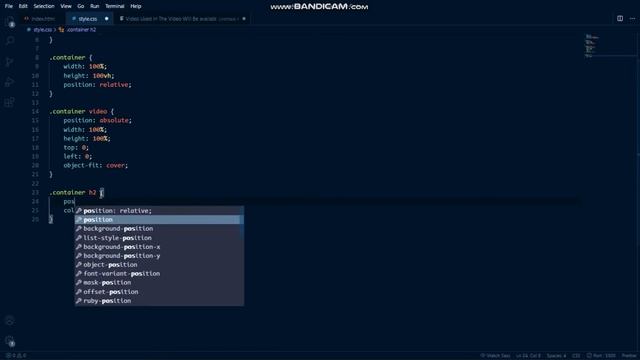640x360 pixels.
Task: Click Watch Sass in status bar
Action: 495,356
